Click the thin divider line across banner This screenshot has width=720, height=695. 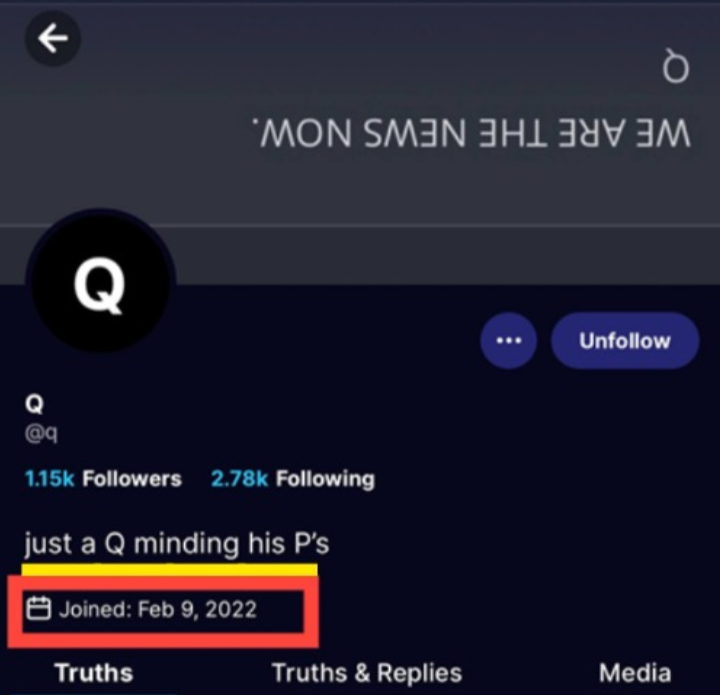[360, 225]
